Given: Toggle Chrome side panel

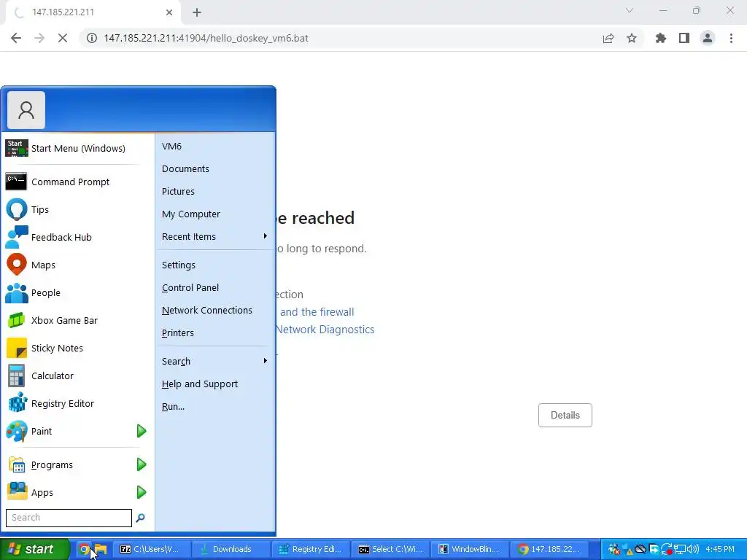Looking at the screenshot, I should tap(684, 38).
